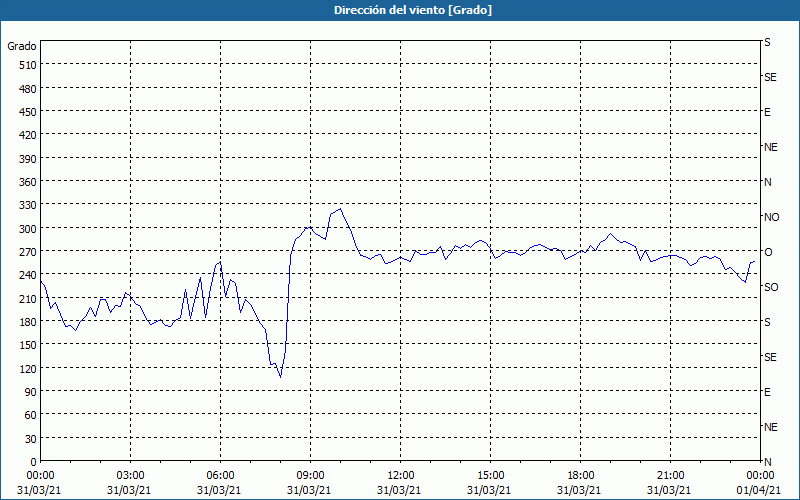Select the 210 y-axis label
Image resolution: width=800 pixels, height=500 pixels.
[28, 298]
